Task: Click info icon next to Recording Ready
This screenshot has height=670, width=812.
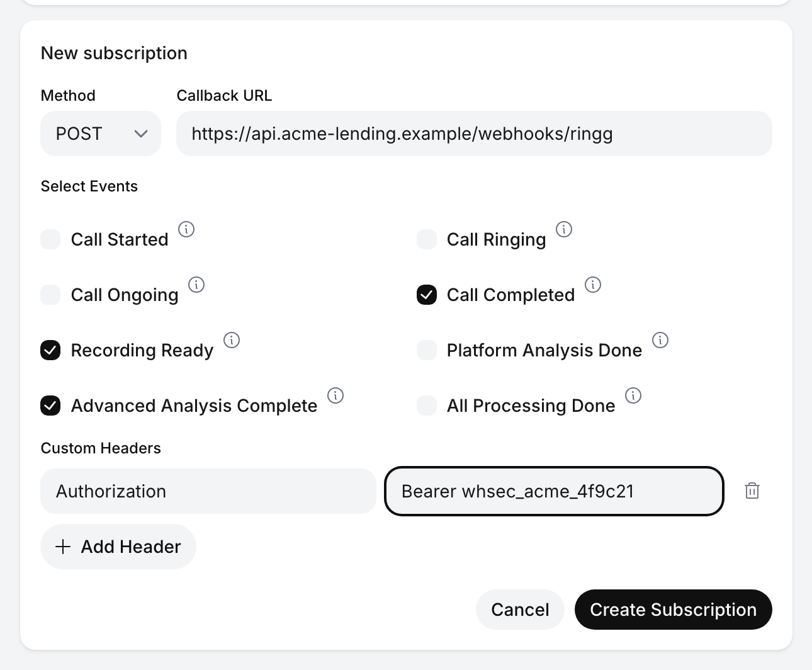Action: click(232, 340)
